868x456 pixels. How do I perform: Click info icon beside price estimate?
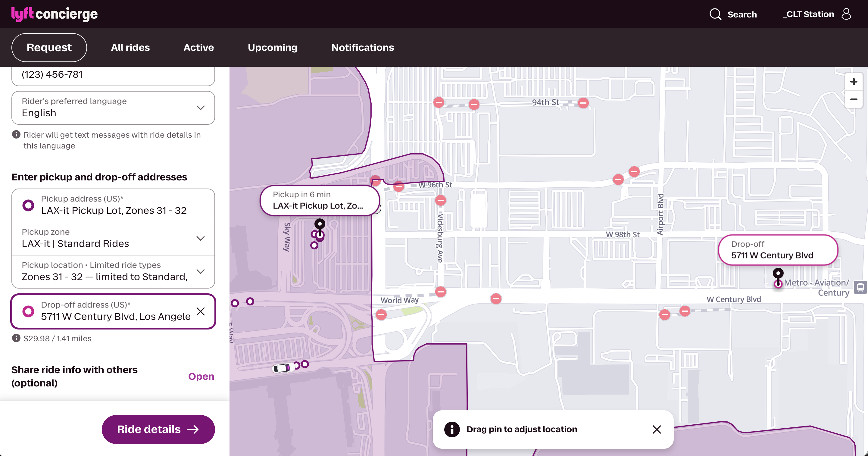(x=16, y=338)
